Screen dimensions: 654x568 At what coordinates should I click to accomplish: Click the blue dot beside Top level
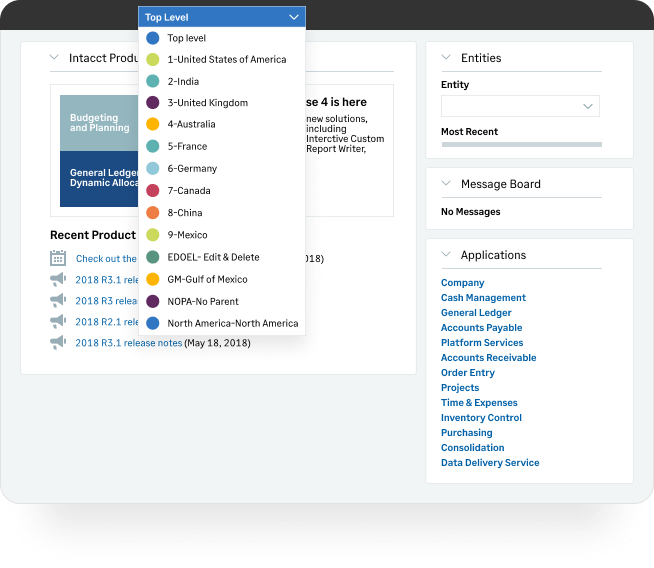[152, 38]
